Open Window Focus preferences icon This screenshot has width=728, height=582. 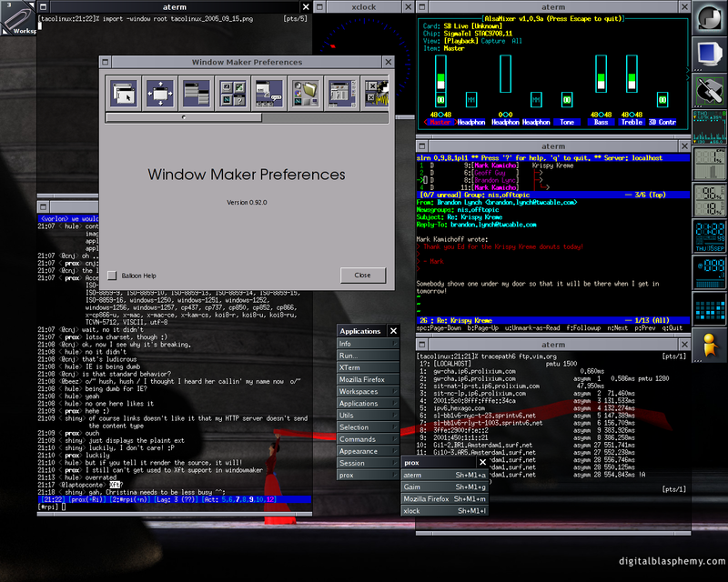click(x=124, y=94)
